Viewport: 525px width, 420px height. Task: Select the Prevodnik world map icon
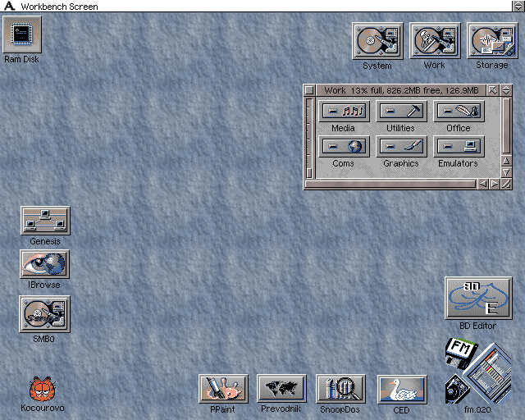pyautogui.click(x=281, y=388)
